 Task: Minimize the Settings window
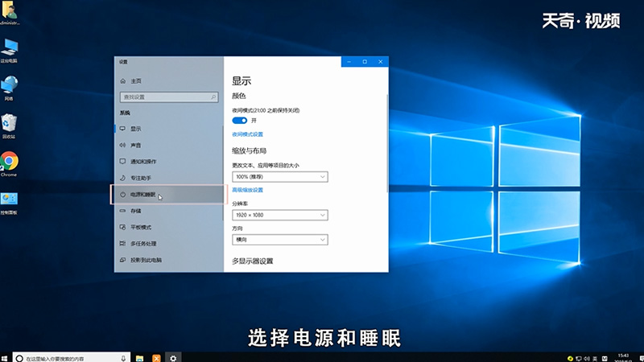point(349,62)
